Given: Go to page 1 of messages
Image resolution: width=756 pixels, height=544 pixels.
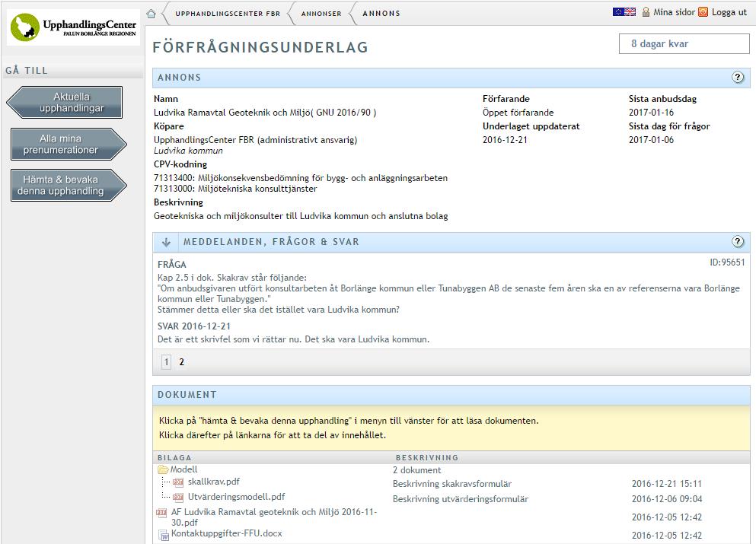Looking at the screenshot, I should pos(166,362).
